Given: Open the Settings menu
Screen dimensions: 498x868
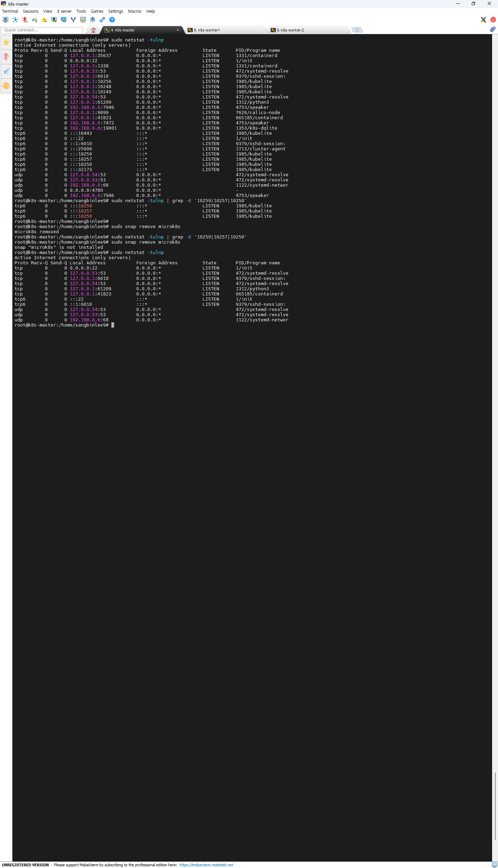Looking at the screenshot, I should (x=116, y=11).
